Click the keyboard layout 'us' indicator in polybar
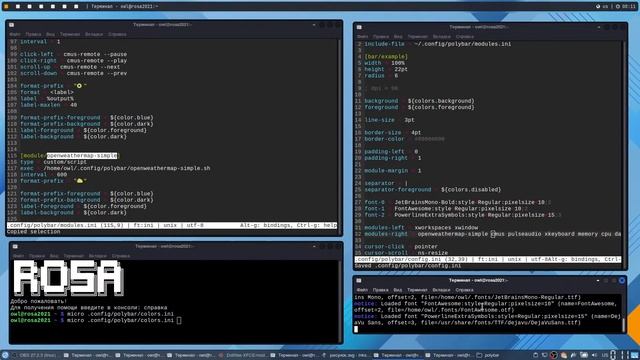Image resolution: width=640 pixels, height=360 pixels. 604,7
